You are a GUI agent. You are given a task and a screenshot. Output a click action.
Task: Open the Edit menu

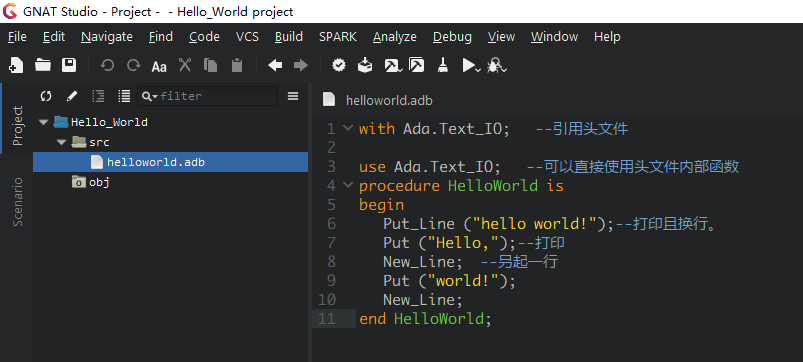(x=54, y=37)
